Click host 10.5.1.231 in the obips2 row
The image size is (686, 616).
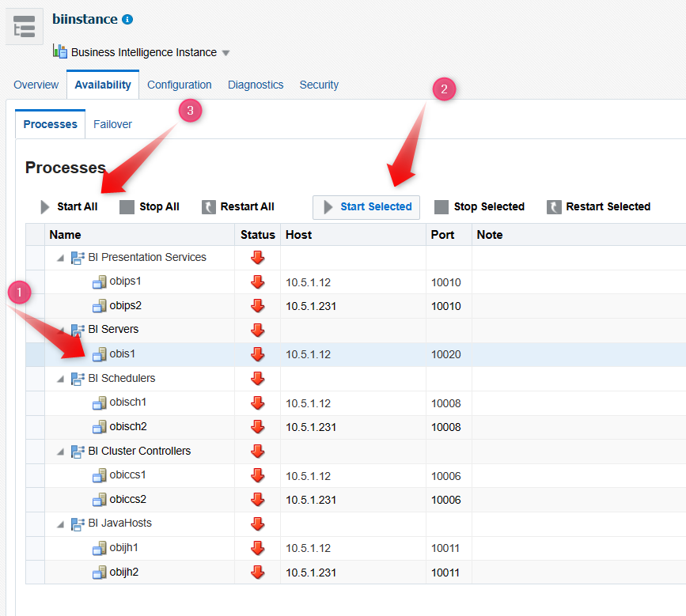(311, 307)
